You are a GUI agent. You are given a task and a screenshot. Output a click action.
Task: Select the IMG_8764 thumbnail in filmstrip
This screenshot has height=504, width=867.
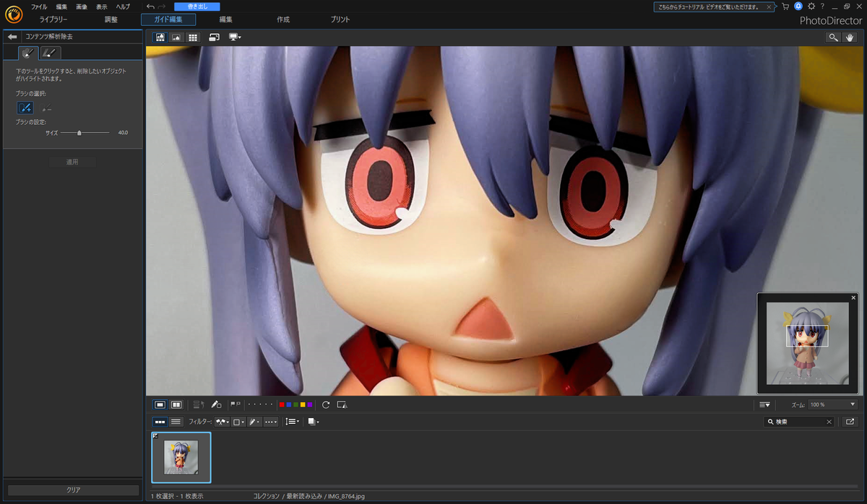pyautogui.click(x=181, y=457)
